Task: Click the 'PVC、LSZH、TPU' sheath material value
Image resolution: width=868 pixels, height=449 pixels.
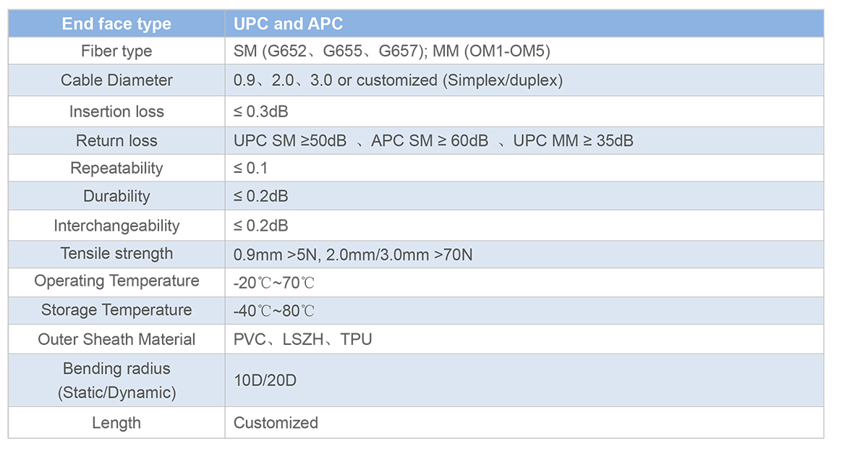Action: 303,339
